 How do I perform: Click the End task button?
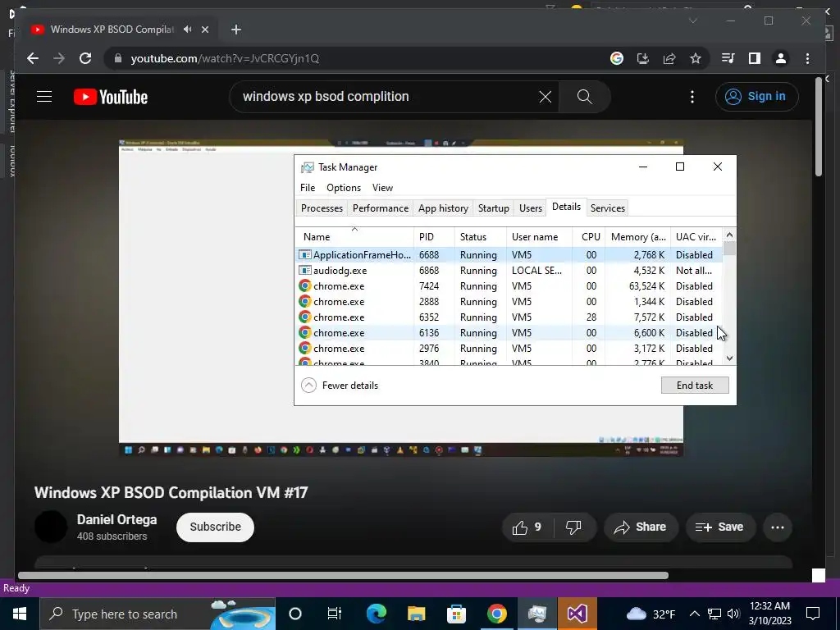click(695, 386)
